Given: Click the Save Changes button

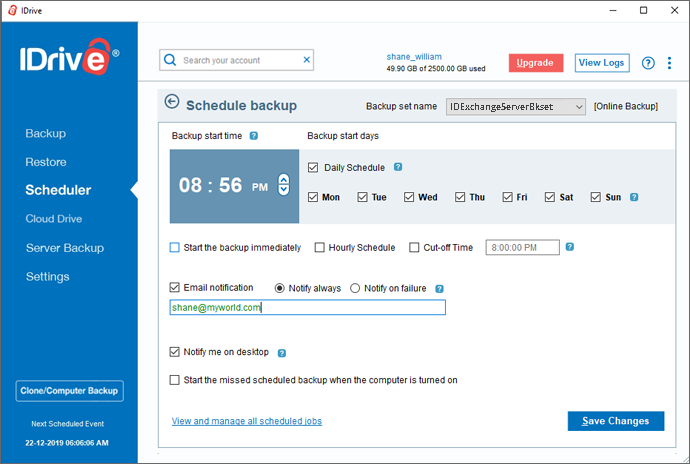Looking at the screenshot, I should pos(616,421).
